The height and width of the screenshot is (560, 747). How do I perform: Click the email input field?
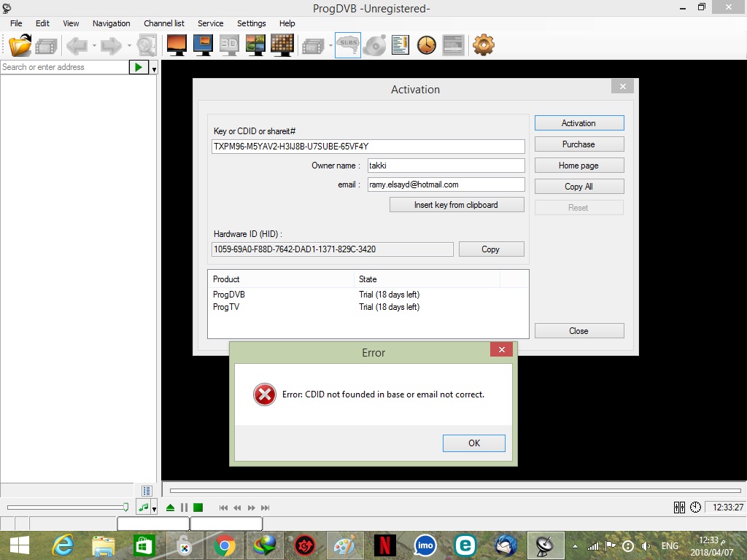445,184
